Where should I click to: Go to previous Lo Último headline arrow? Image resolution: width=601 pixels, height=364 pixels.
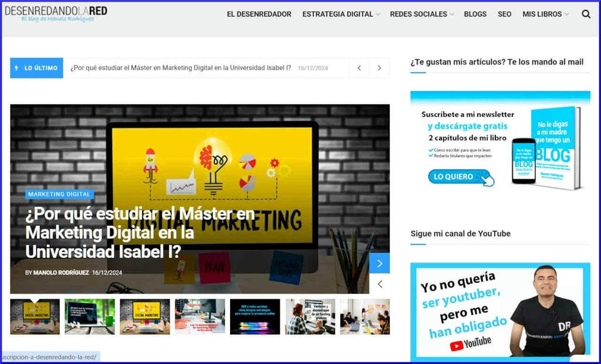click(x=359, y=68)
